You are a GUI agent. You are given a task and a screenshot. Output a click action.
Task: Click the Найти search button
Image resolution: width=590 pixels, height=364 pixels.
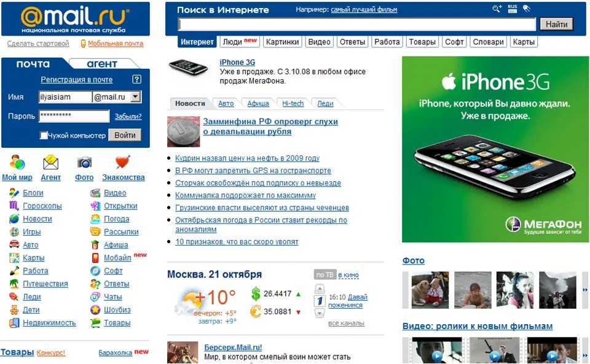pyautogui.click(x=557, y=24)
